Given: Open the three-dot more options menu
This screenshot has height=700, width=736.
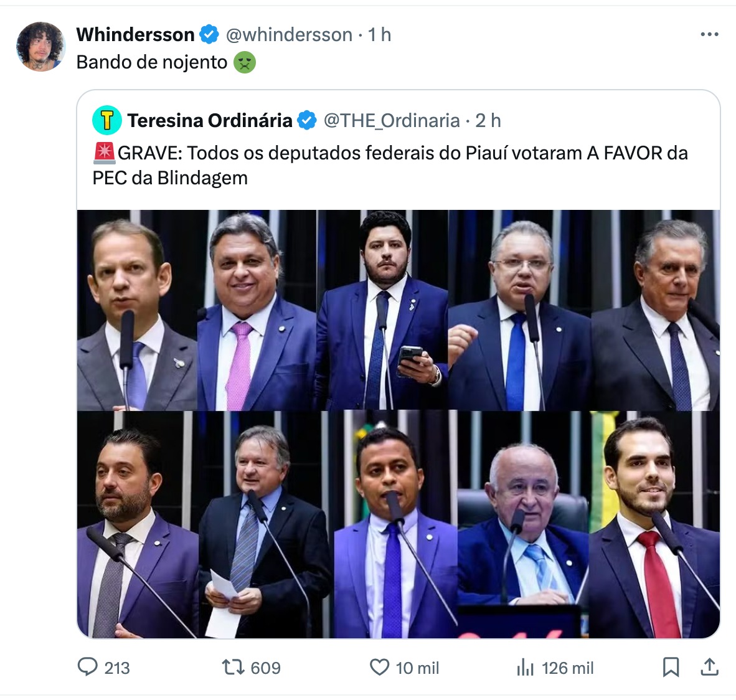Looking at the screenshot, I should pos(709,34).
